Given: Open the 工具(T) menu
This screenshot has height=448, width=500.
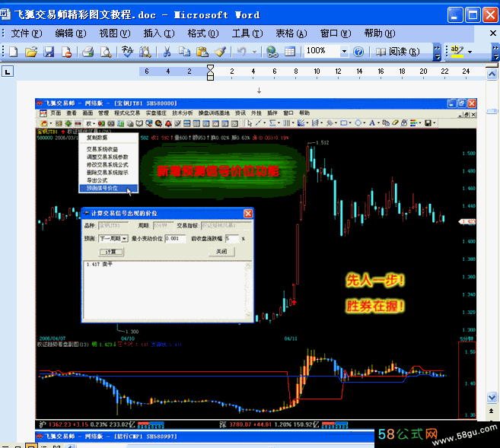Looking at the screenshot, I should coord(247,33).
